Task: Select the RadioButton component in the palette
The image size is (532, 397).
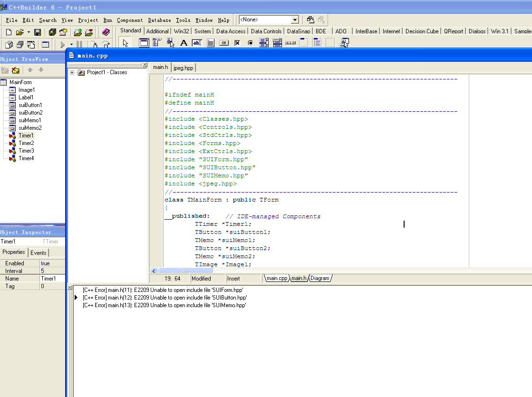Action: coord(251,43)
